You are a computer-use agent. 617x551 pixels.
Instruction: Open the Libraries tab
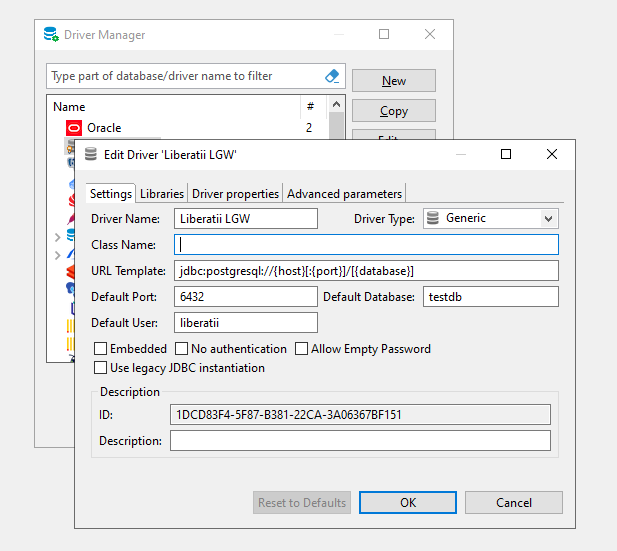pos(162,194)
